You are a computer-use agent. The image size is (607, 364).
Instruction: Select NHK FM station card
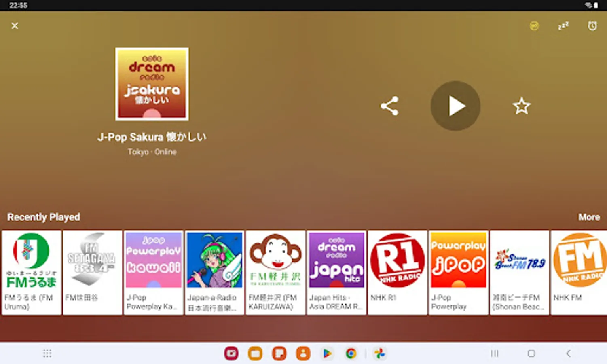click(x=579, y=273)
